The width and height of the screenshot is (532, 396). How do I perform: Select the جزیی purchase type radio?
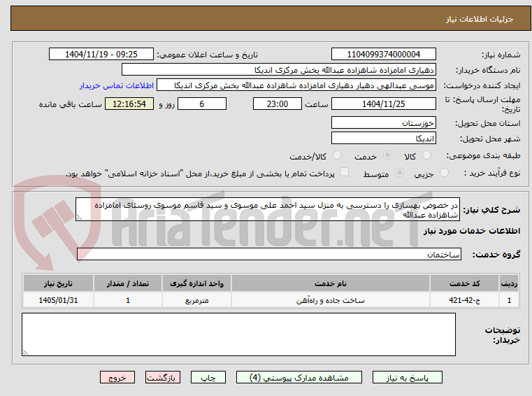click(444, 173)
